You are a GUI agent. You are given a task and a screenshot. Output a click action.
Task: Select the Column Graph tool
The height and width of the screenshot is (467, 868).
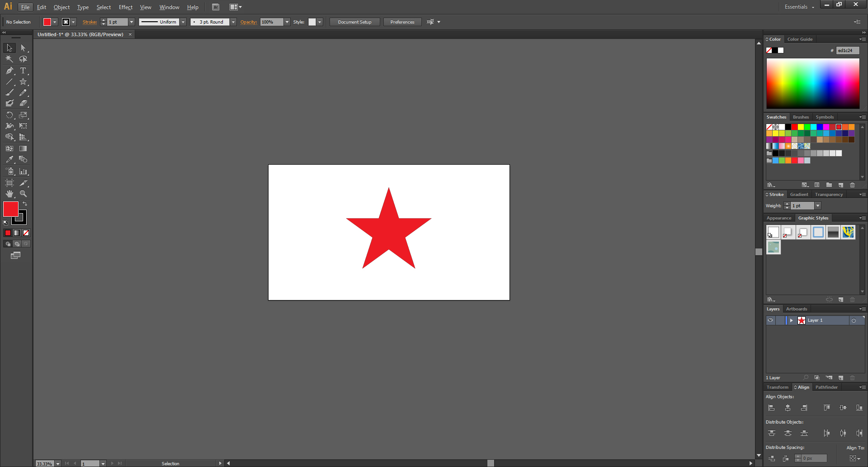coord(23,172)
